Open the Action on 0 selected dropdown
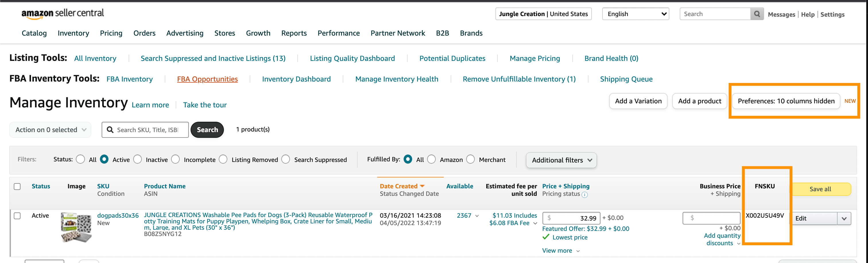Viewport: 868px width, 263px height. pyautogui.click(x=50, y=130)
